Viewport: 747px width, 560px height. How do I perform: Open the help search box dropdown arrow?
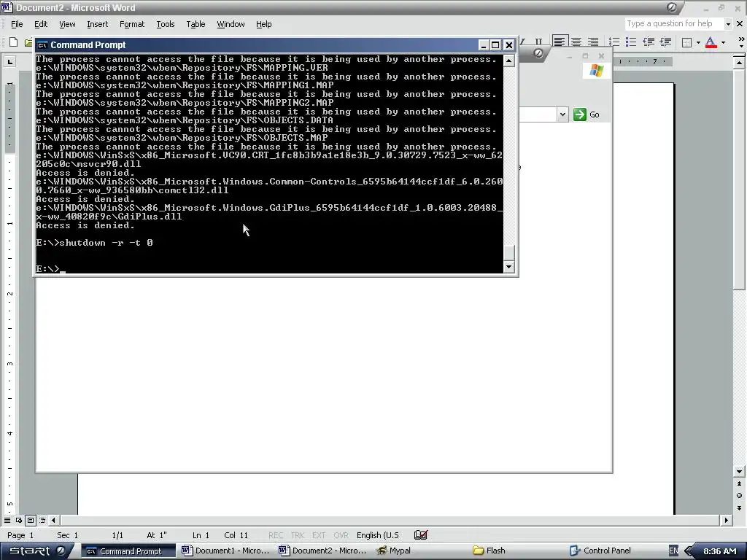point(728,24)
